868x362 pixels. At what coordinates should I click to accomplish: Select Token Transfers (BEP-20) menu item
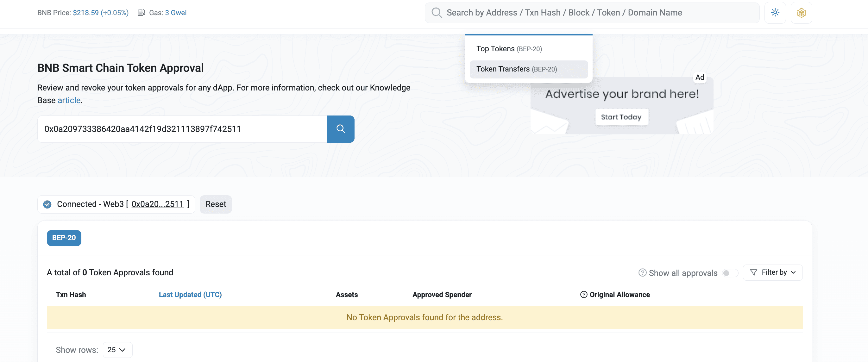tap(516, 69)
